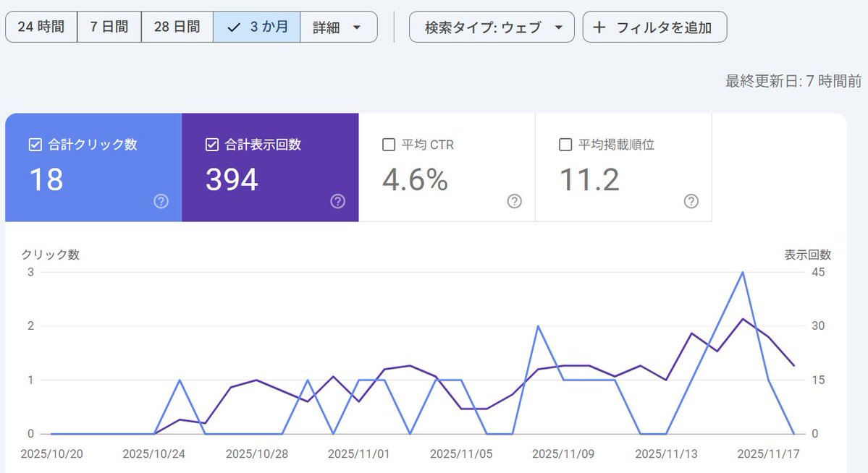Open the 詳細 date range dropdown

tap(339, 27)
